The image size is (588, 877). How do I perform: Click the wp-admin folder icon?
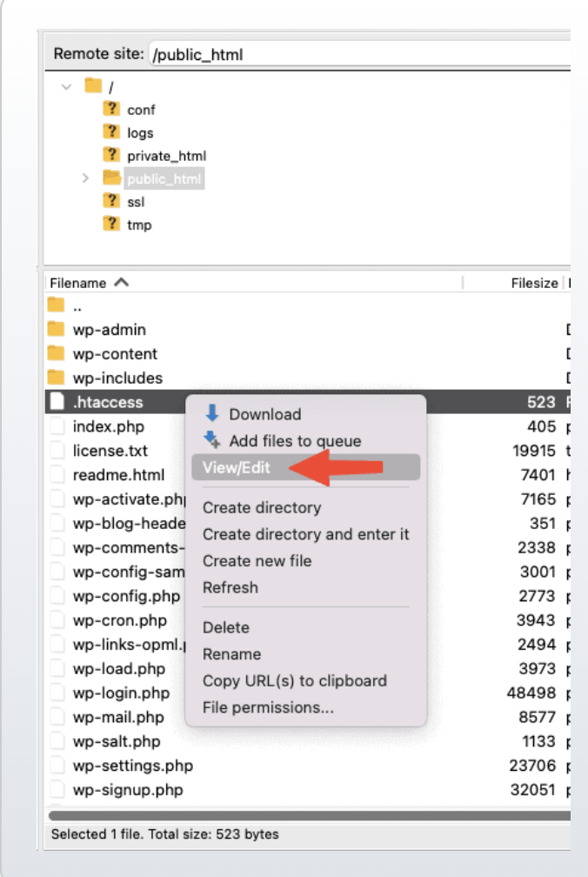(56, 329)
